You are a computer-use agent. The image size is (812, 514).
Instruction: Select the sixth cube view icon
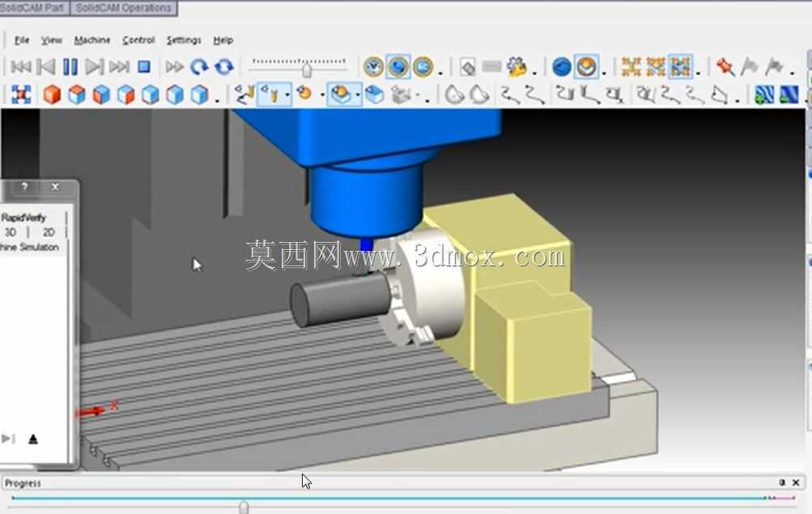click(175, 95)
